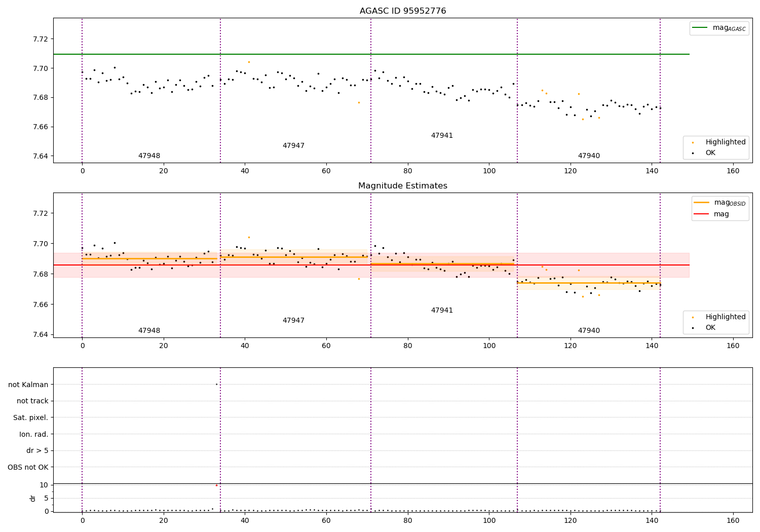
Task: Click the 47940 label in the top plot
Action: coord(589,156)
